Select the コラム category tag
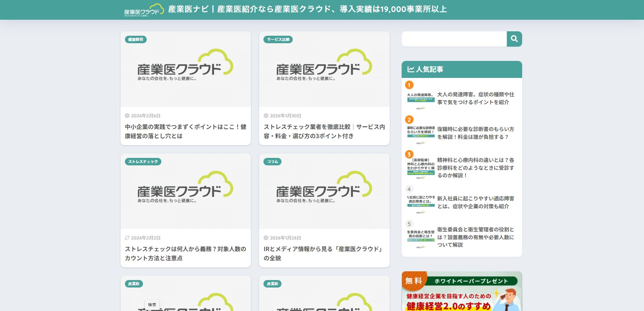This screenshot has height=311, width=644. (272, 162)
